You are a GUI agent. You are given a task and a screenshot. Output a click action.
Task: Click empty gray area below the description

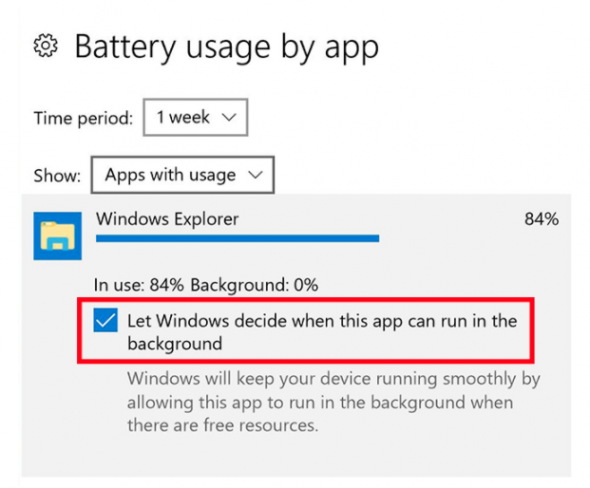[x=296, y=457]
